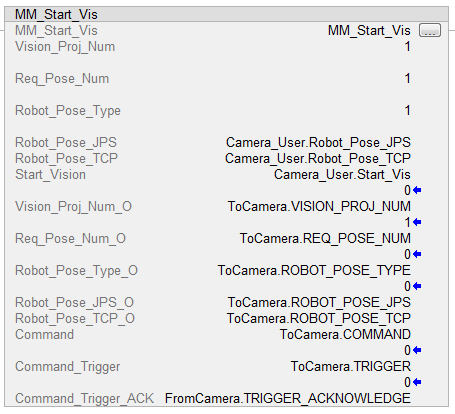Click the blue arrow beside Start_Vision value

pyautogui.click(x=417, y=190)
